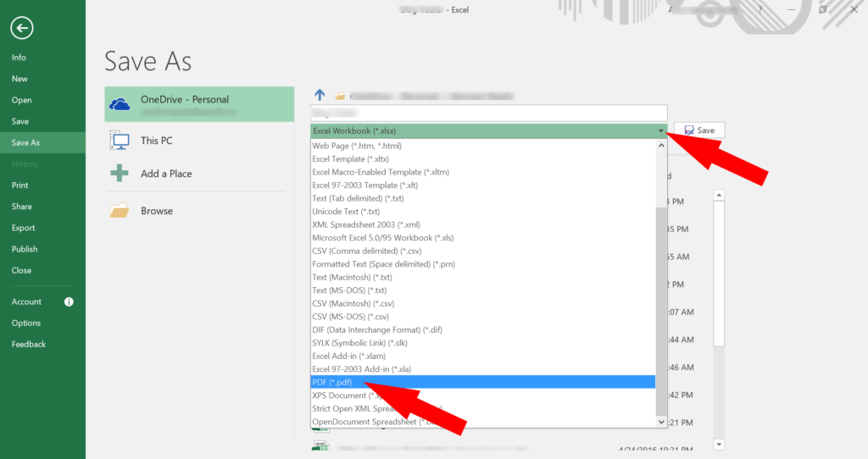Select CSV (Comma delimited) (*.csv)
This screenshot has height=459, width=868.
[x=483, y=251]
